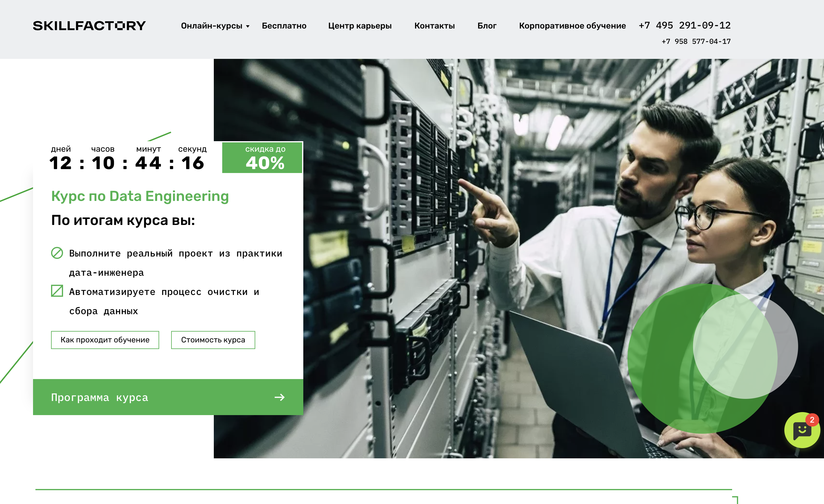Click the Курс по Data Engineering heading

pos(140,196)
